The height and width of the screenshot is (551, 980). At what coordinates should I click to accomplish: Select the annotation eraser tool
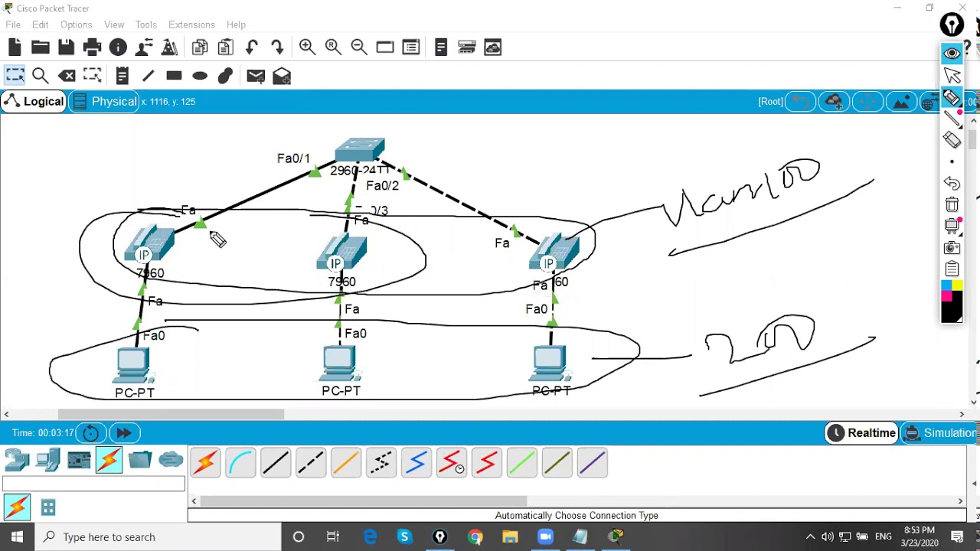pos(952,139)
